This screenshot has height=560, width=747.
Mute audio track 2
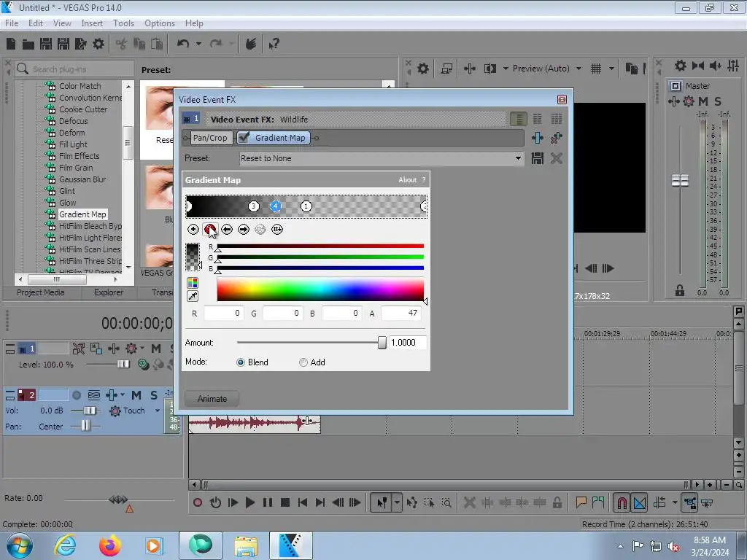point(136,395)
